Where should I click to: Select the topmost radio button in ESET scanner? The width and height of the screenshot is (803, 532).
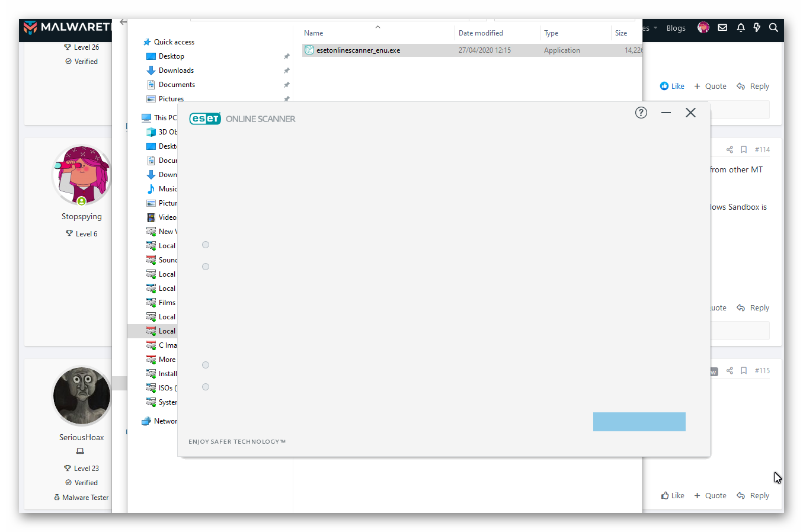point(206,245)
